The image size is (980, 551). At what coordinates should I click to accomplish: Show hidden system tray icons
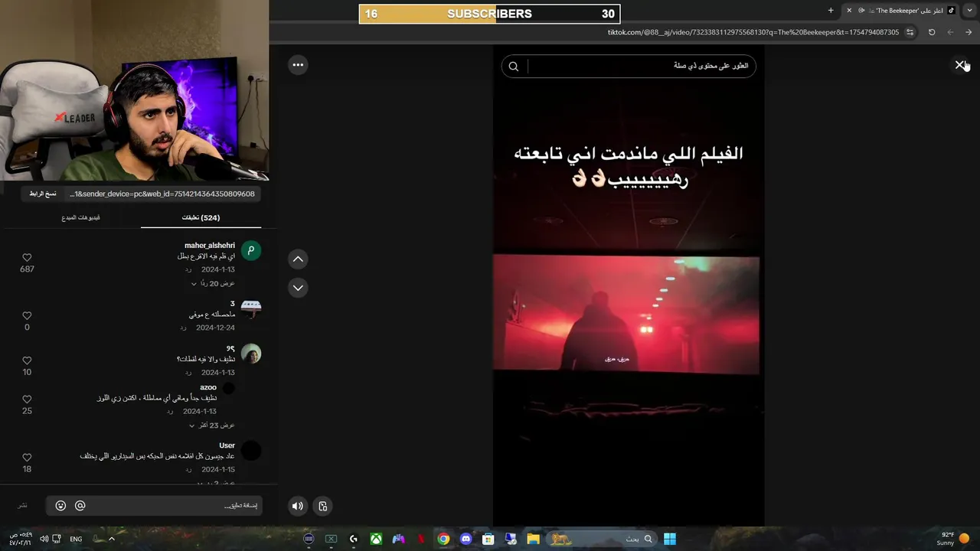click(x=111, y=539)
